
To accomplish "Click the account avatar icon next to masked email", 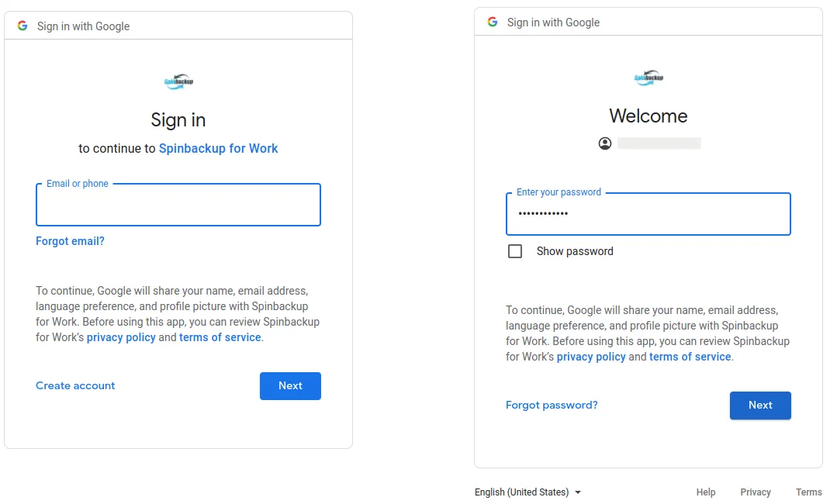I will [604, 143].
